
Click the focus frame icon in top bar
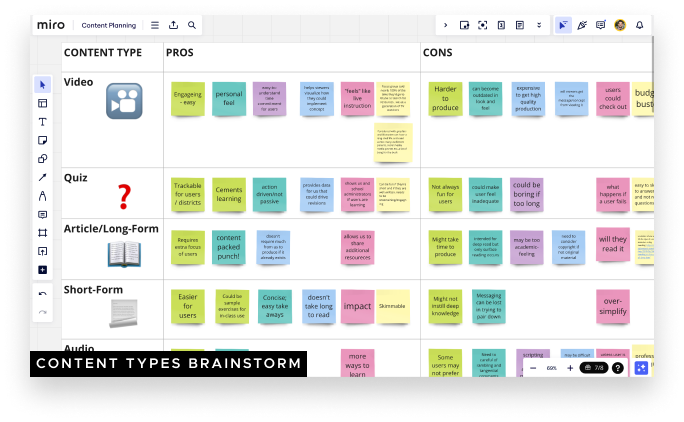pyautogui.click(x=482, y=25)
